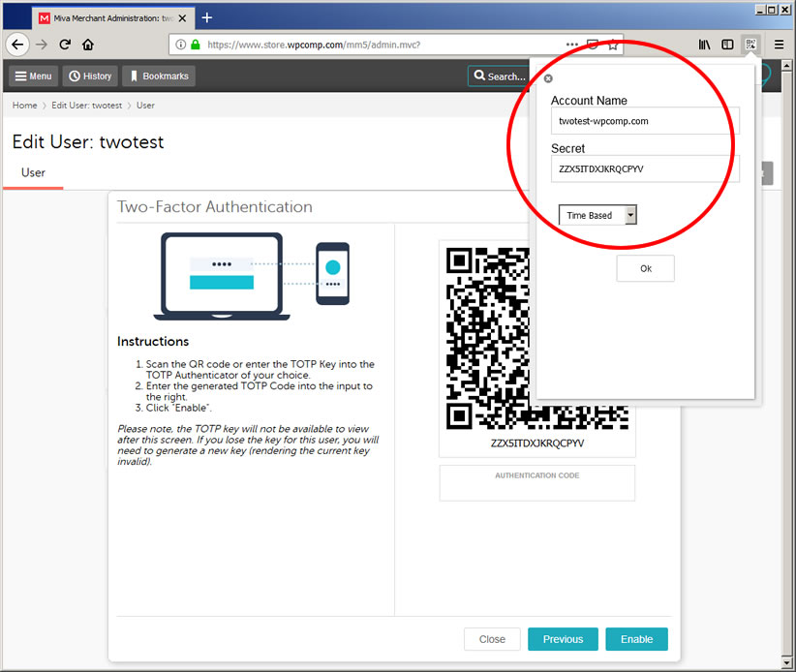Click the Home breadcrumb link

click(24, 106)
